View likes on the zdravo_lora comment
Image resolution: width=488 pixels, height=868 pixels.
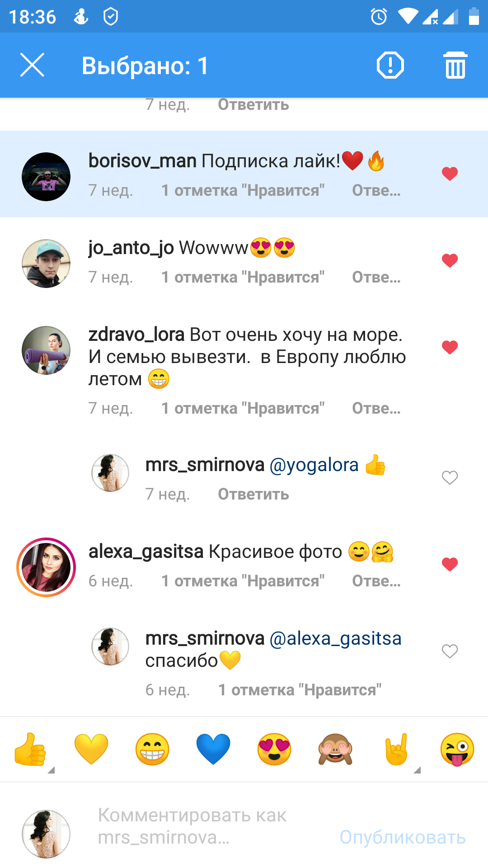[x=243, y=408]
